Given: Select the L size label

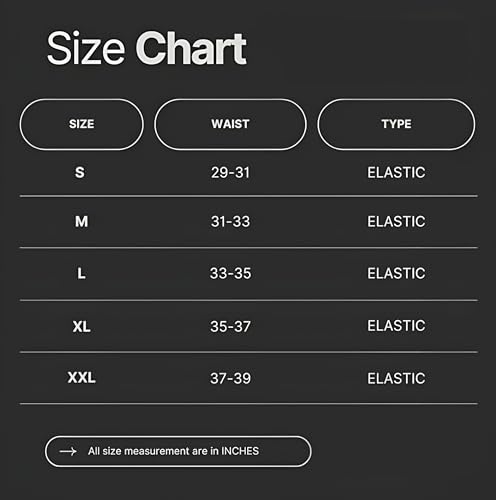Looking at the screenshot, I should click(x=81, y=274).
